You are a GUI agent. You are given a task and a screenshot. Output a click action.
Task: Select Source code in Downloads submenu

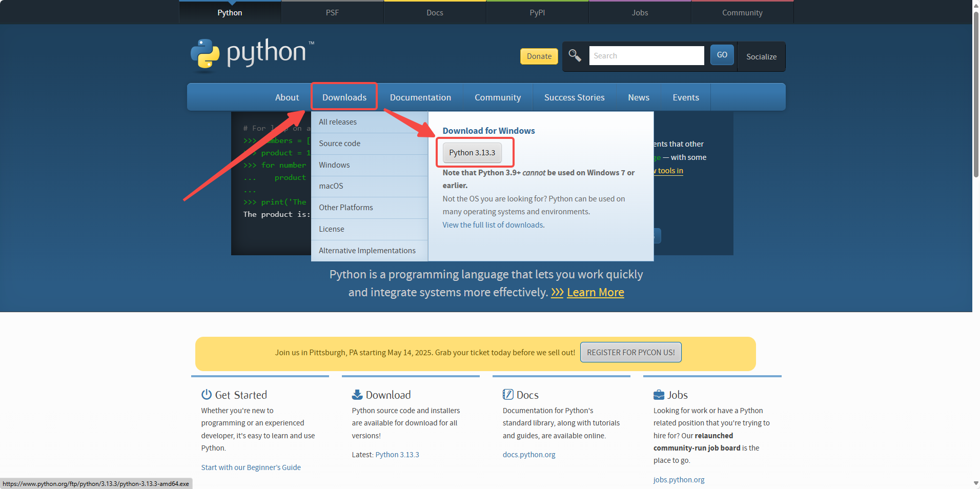pyautogui.click(x=370, y=144)
